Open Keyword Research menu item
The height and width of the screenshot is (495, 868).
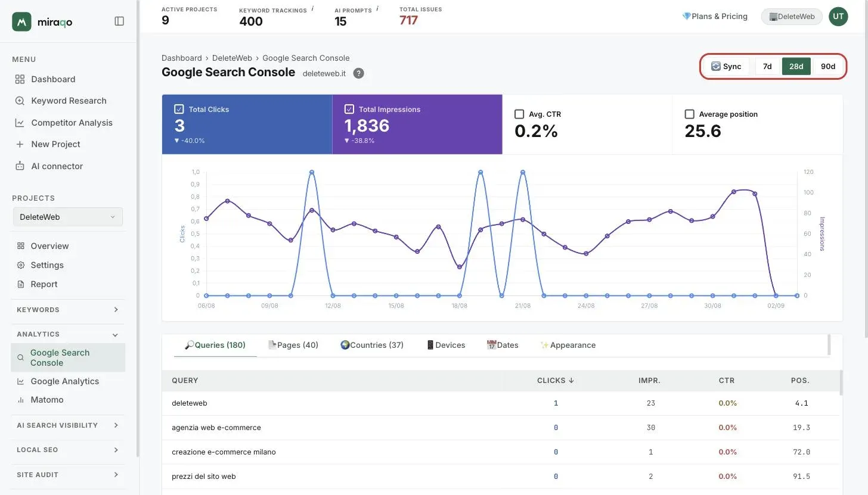point(69,101)
